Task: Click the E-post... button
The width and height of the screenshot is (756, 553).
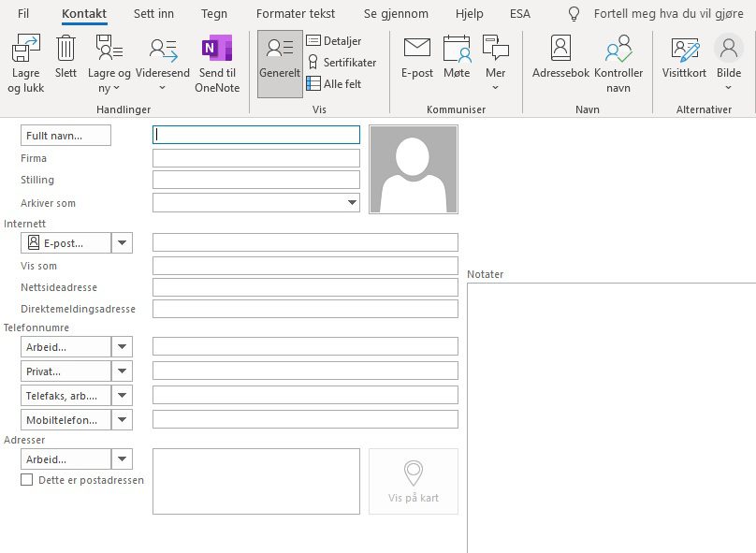Action: [x=65, y=243]
